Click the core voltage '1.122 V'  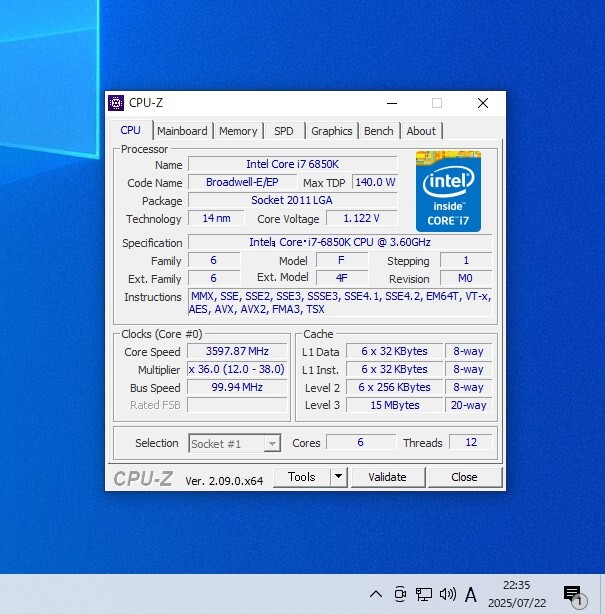[361, 218]
